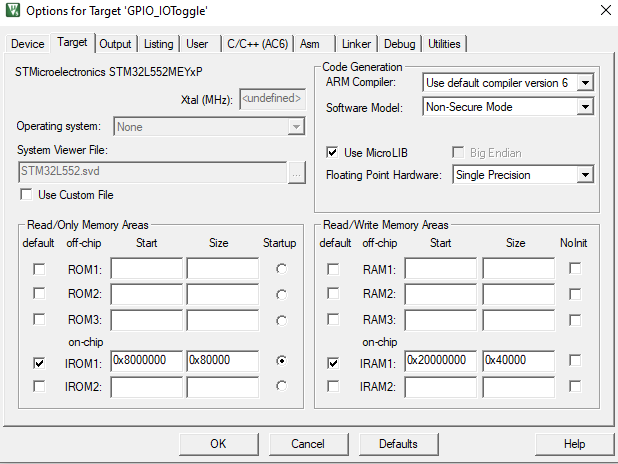The height and width of the screenshot is (464, 618).
Task: Go to the Listing tab
Action: 158,44
